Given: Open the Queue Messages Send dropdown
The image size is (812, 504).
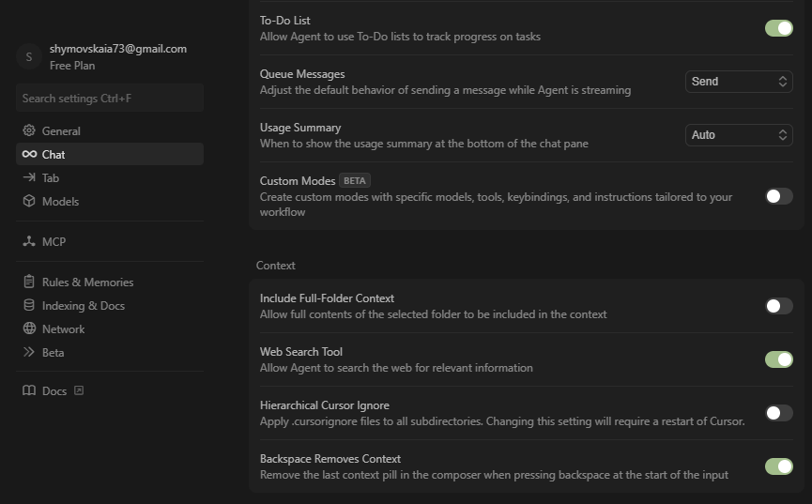Looking at the screenshot, I should (739, 82).
